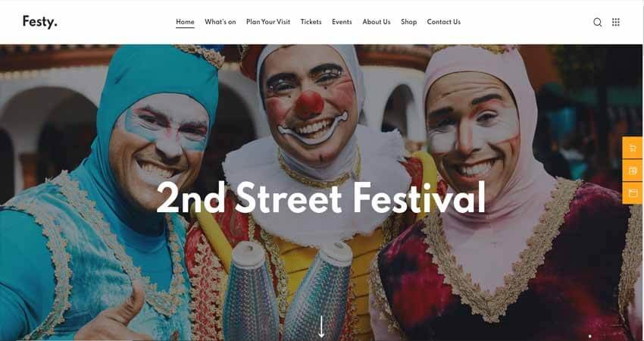The width and height of the screenshot is (644, 341).
Task: Open the grid dots menu icon
Action: tap(616, 22)
